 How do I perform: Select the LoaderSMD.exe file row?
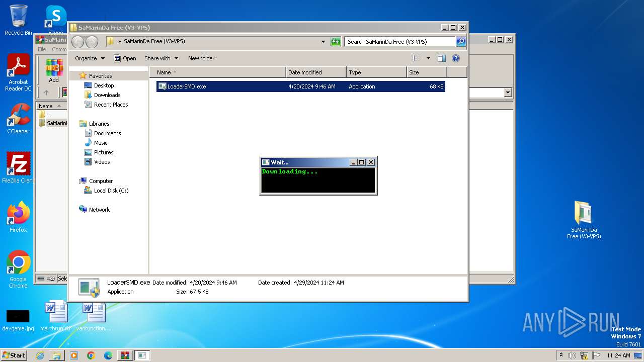click(300, 86)
